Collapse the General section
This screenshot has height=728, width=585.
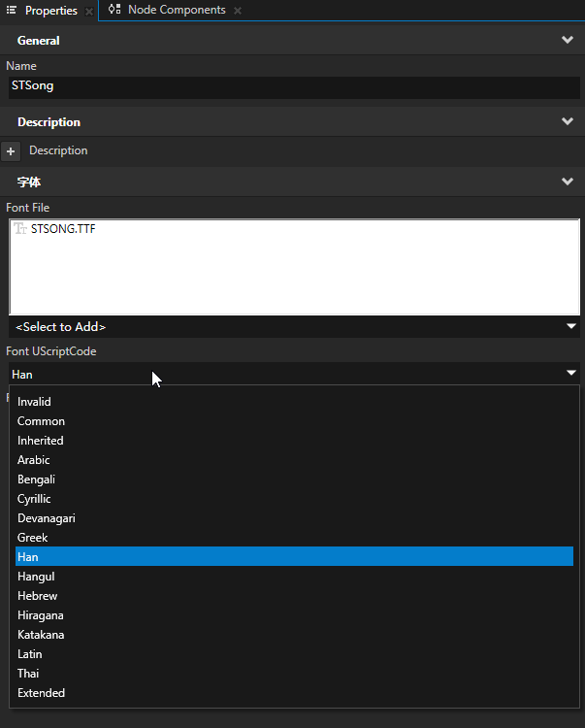coord(567,40)
